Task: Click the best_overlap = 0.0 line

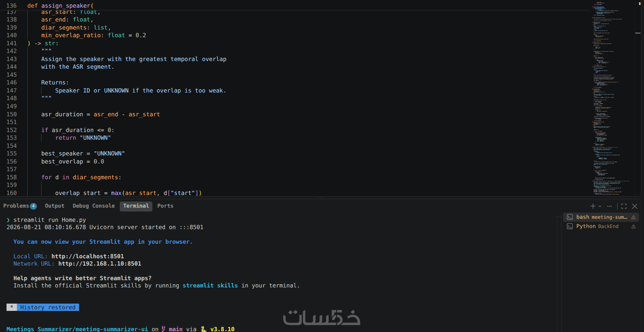Action: (73, 162)
